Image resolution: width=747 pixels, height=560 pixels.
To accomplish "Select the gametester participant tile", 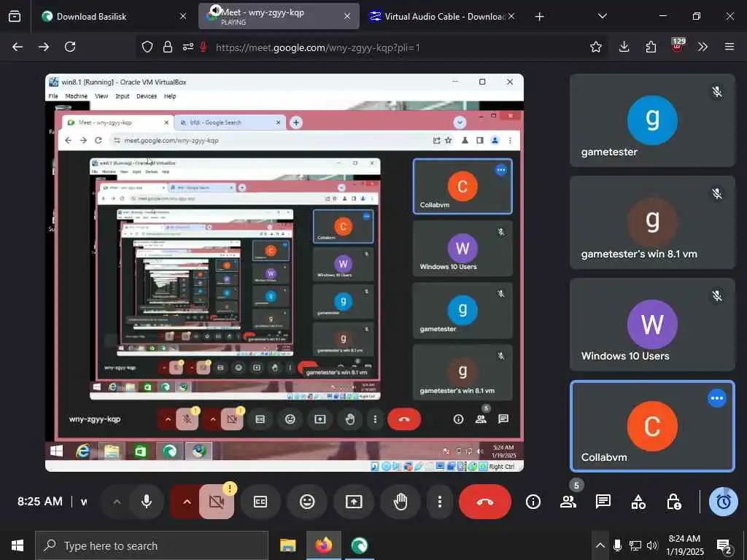I will [652, 120].
